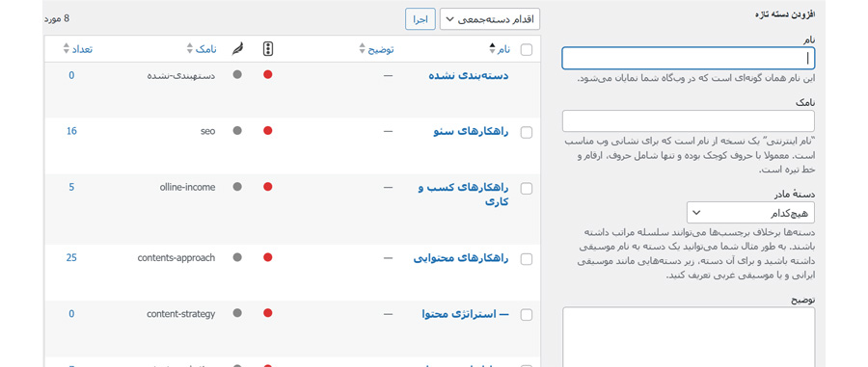Screen dimensions: 868x367
Task: Focus the نام name input field
Action: coord(688,58)
